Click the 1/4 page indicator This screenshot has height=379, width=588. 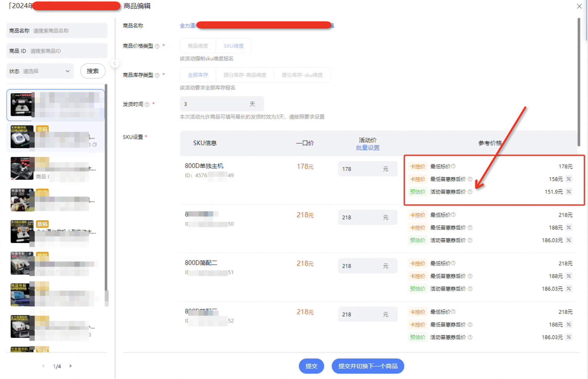pos(57,366)
